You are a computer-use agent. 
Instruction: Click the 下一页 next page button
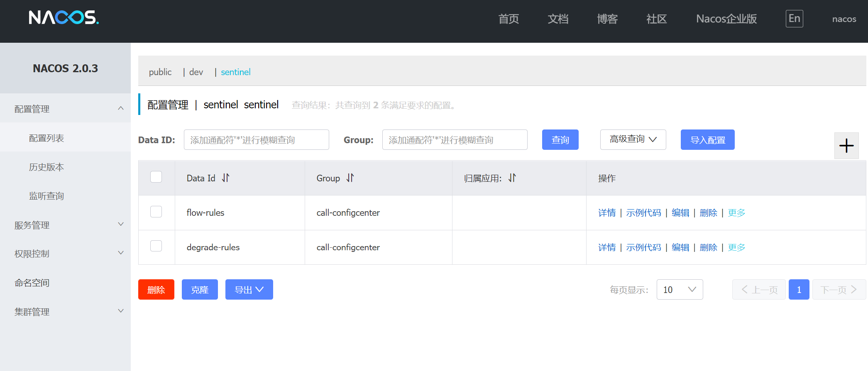click(839, 290)
